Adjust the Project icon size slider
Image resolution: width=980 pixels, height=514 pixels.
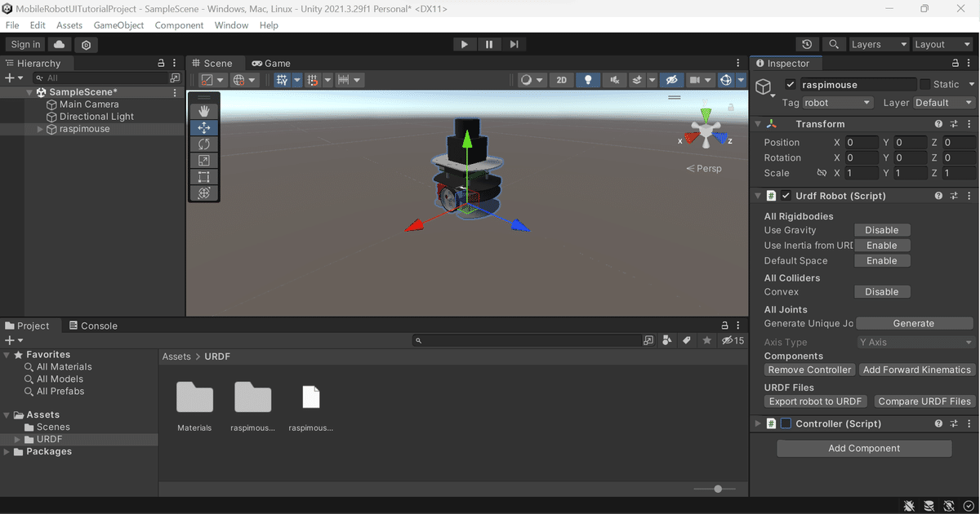coord(716,489)
